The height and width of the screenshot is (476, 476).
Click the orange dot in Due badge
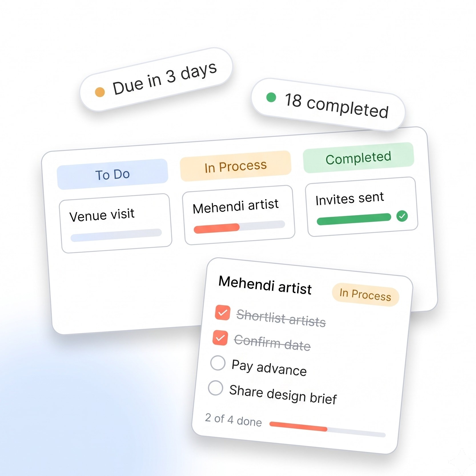click(100, 92)
